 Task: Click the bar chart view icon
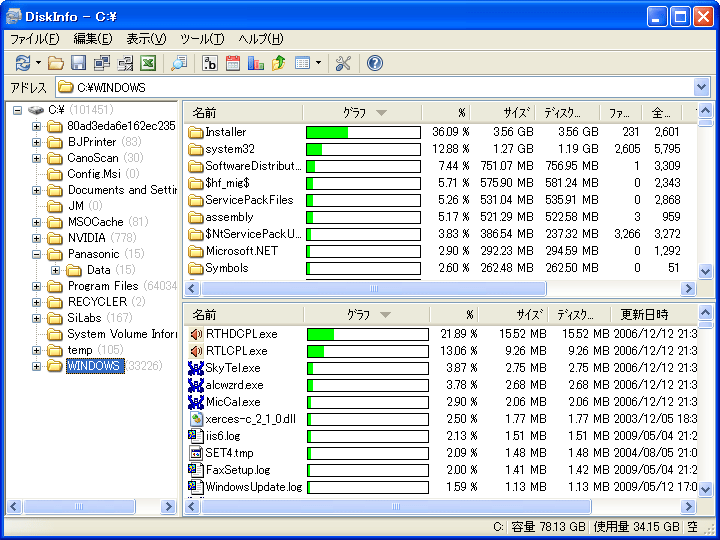pos(256,63)
